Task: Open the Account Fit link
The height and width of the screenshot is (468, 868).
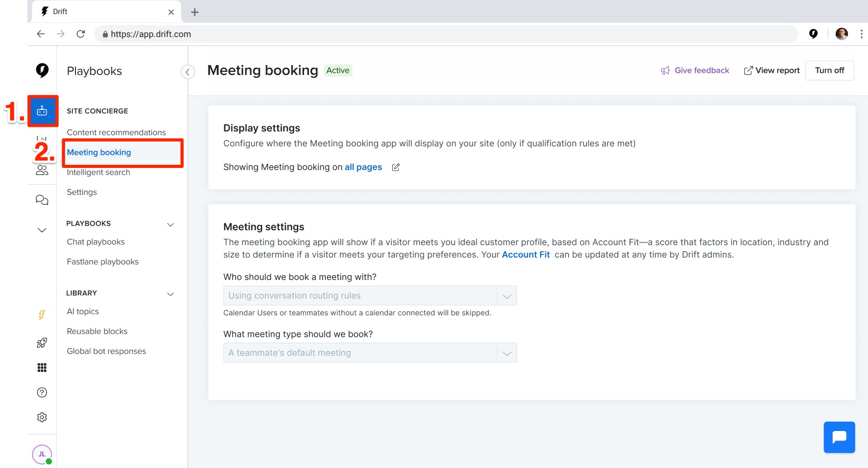Action: tap(526, 255)
